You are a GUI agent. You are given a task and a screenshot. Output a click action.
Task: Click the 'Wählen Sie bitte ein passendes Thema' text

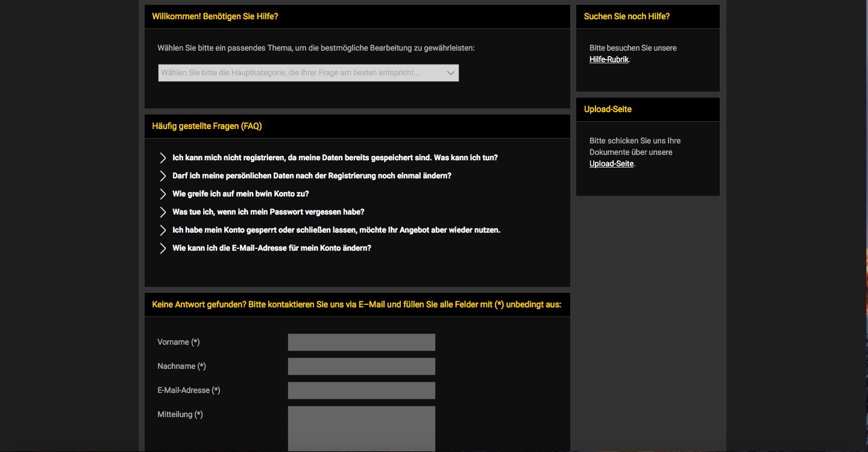(316, 48)
